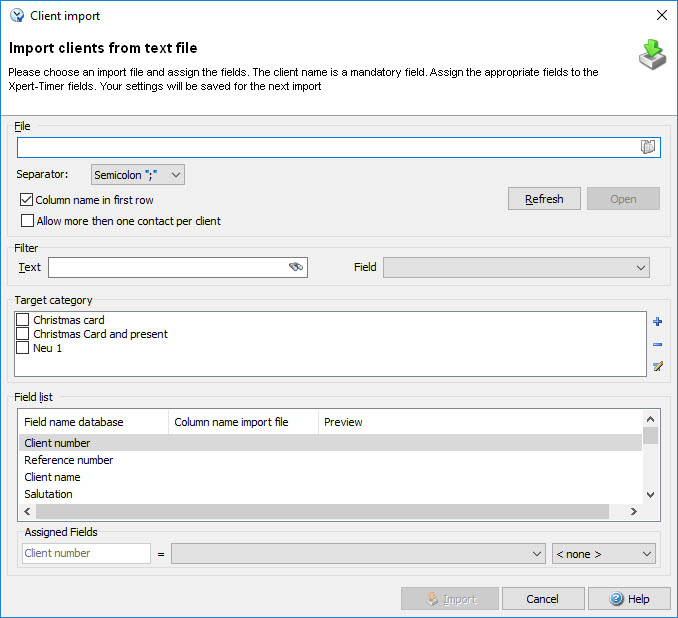Screen dimensions: 678x618
Task: Edit target category with pencil icon
Action: tap(657, 366)
